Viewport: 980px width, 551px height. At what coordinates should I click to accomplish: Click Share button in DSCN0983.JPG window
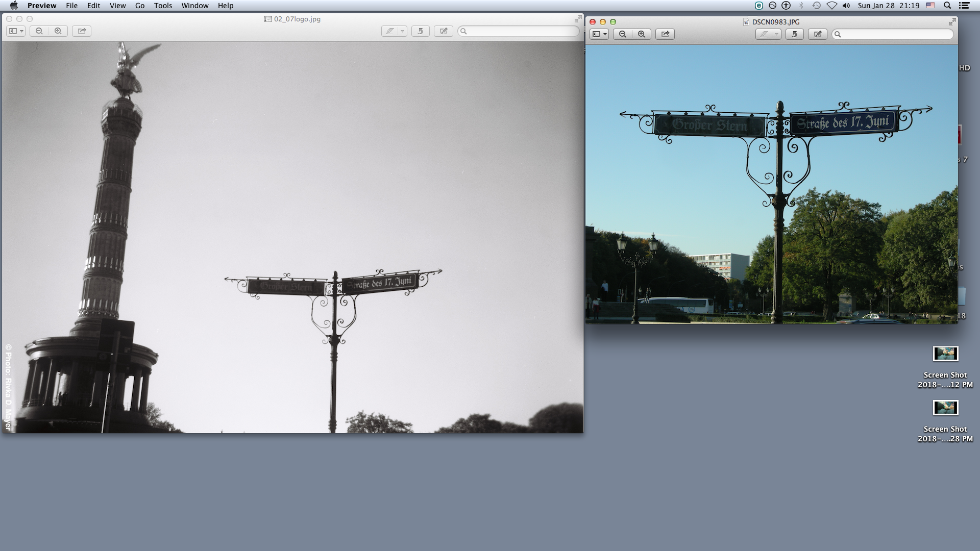665,34
